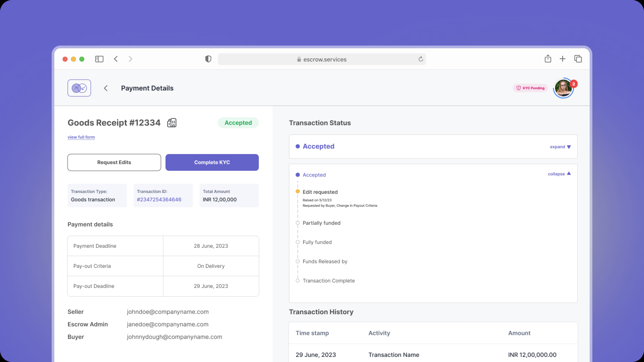Collapse the status timeline card
The width and height of the screenshot is (644, 362).
click(x=559, y=174)
